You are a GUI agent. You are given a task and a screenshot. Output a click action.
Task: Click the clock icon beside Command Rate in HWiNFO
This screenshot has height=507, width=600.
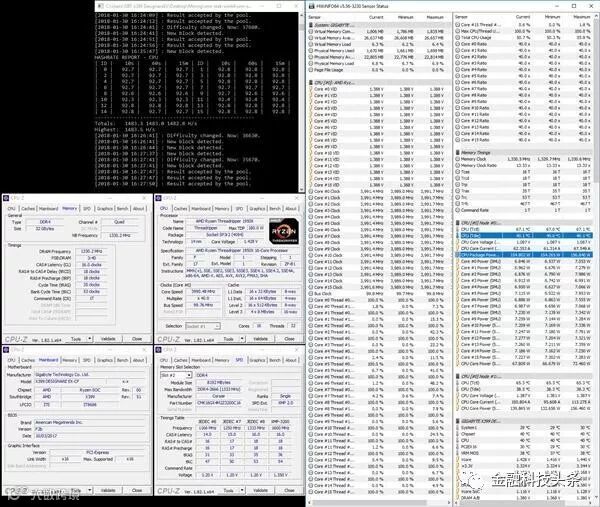click(458, 210)
